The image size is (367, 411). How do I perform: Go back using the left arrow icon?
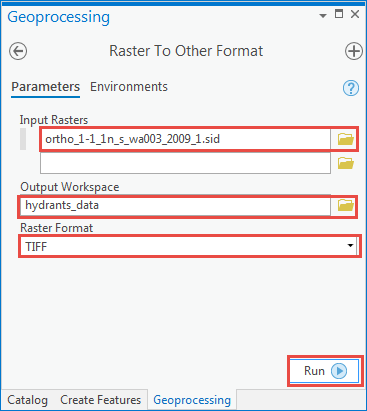[x=18, y=51]
